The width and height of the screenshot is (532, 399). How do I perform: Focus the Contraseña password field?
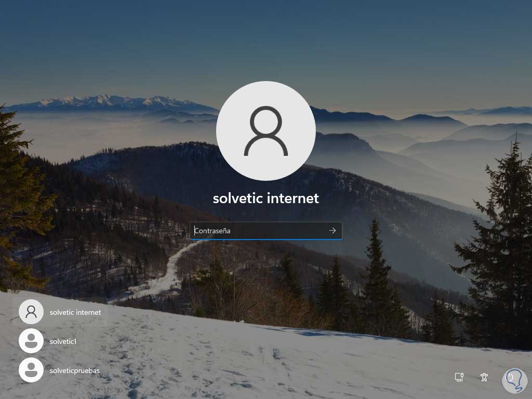266,231
